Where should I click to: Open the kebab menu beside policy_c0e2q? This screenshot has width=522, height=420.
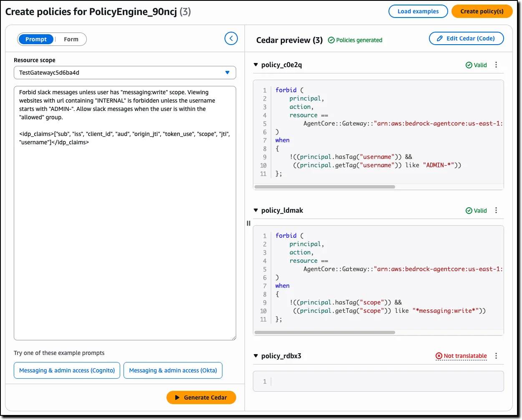[x=496, y=65]
